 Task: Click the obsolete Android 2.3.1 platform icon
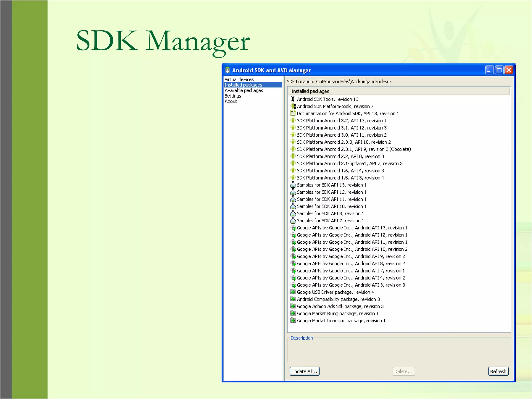(293, 149)
